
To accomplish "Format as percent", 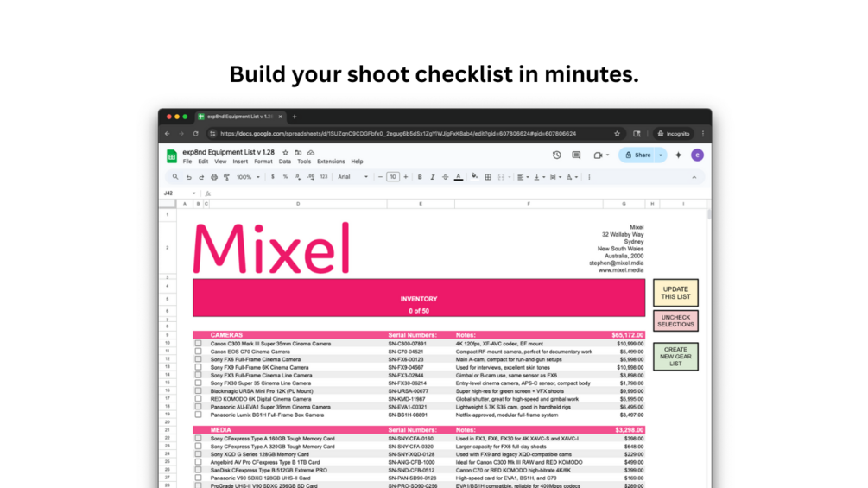I will (285, 177).
